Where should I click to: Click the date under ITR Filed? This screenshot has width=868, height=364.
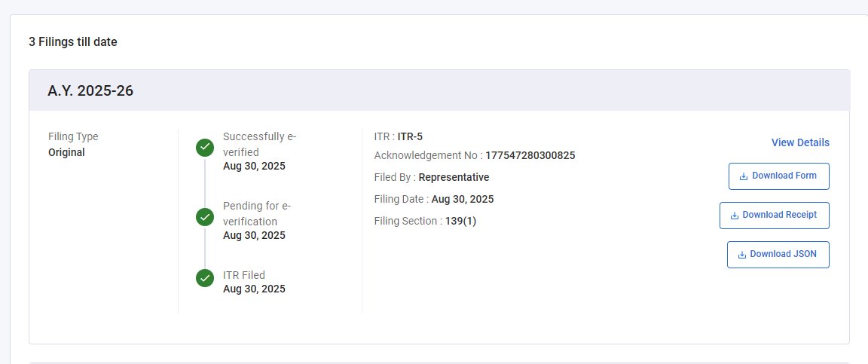pos(254,289)
